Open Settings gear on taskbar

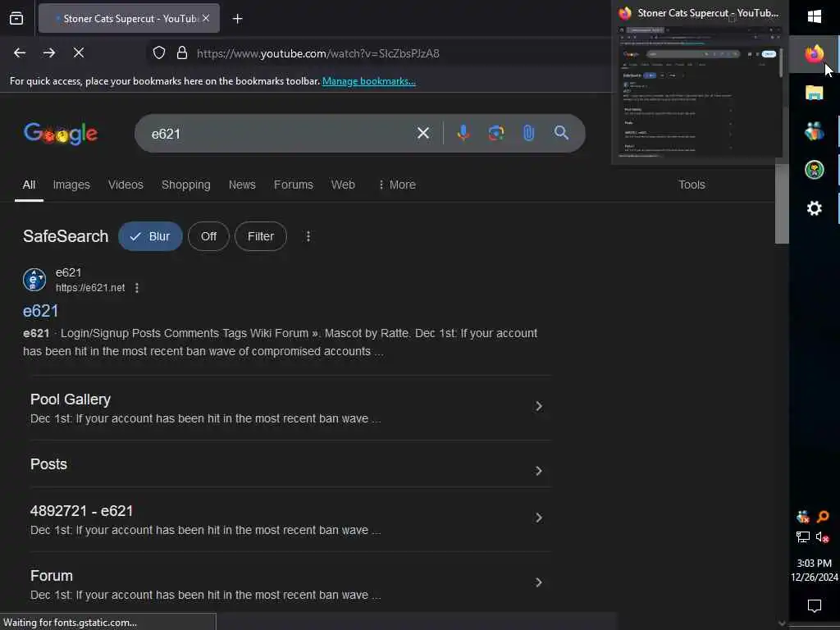815,208
